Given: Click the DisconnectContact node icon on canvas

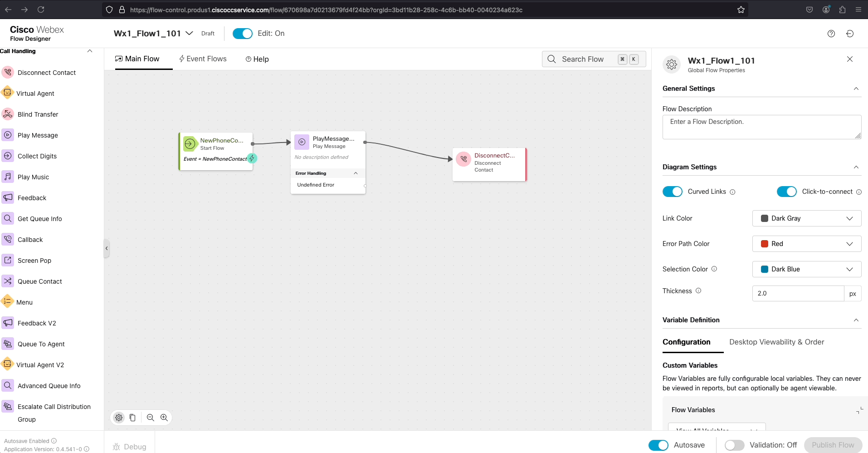Looking at the screenshot, I should pyautogui.click(x=463, y=159).
